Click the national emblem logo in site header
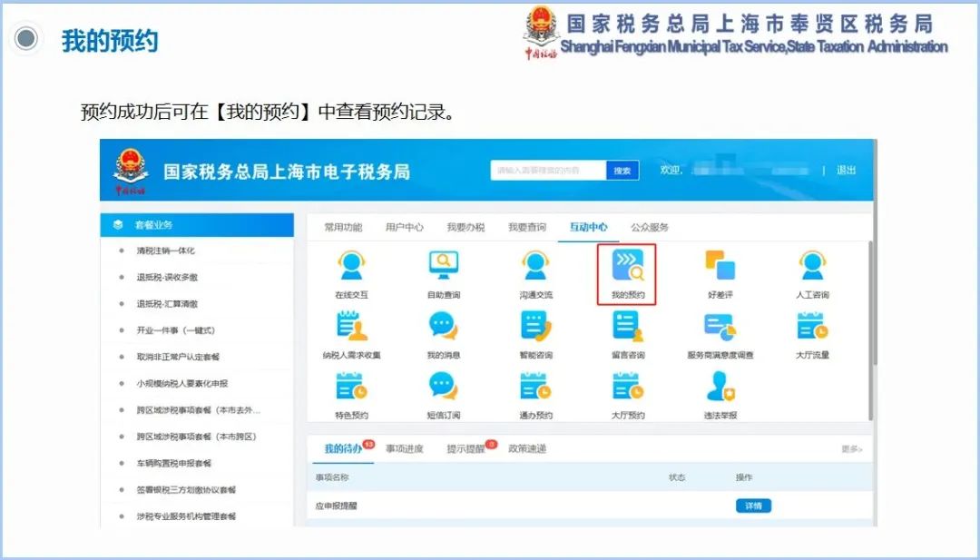This screenshot has width=980, height=560. (132, 171)
